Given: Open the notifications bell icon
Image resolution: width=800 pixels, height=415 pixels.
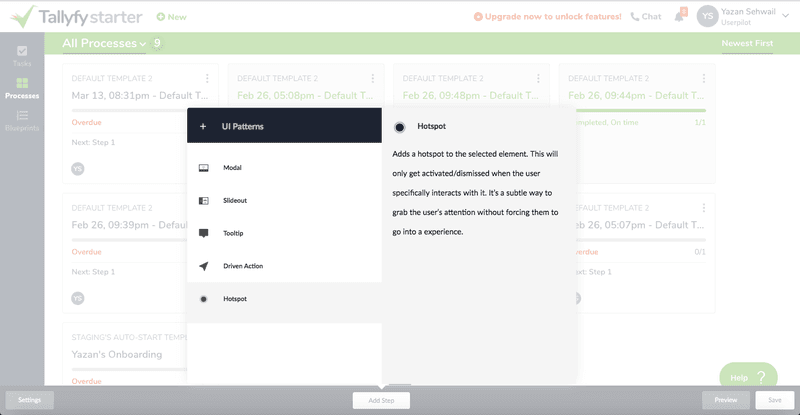Looking at the screenshot, I should coord(682,16).
